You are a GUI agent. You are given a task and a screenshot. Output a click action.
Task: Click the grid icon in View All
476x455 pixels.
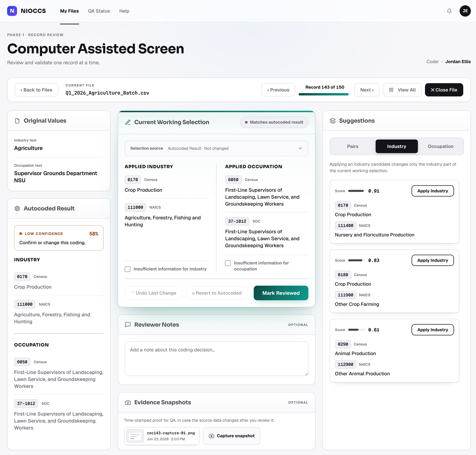391,90
